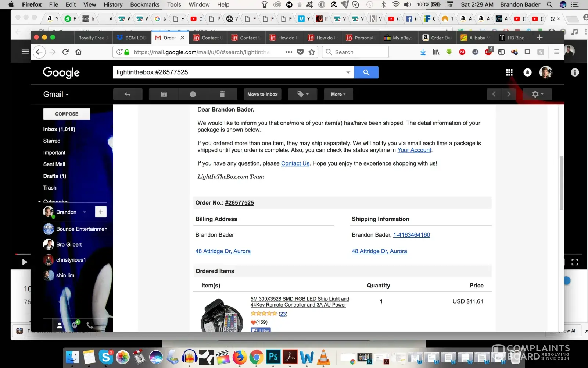588x368 pixels.
Task: Open the LED Strip Light product link
Action: [300, 302]
